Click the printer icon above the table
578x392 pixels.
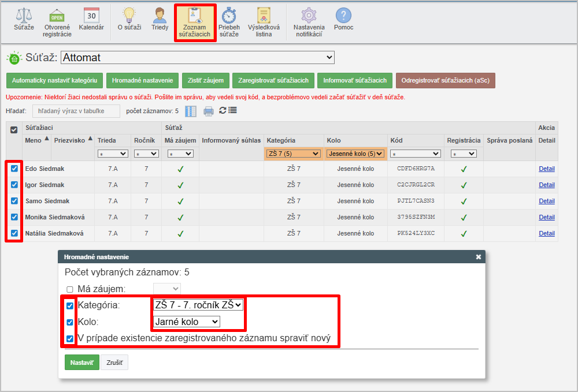(209, 111)
